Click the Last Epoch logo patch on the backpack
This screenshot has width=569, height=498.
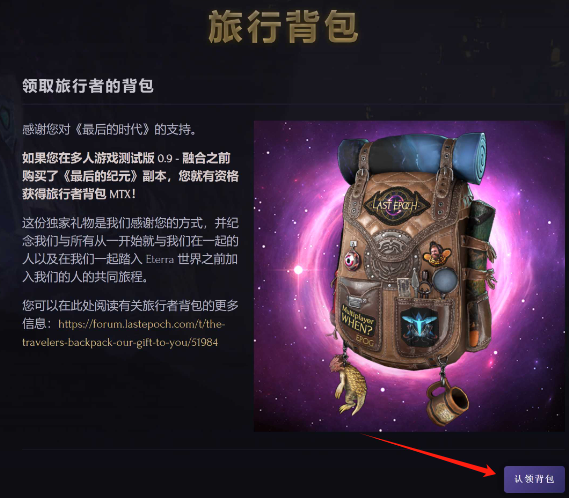(x=397, y=205)
